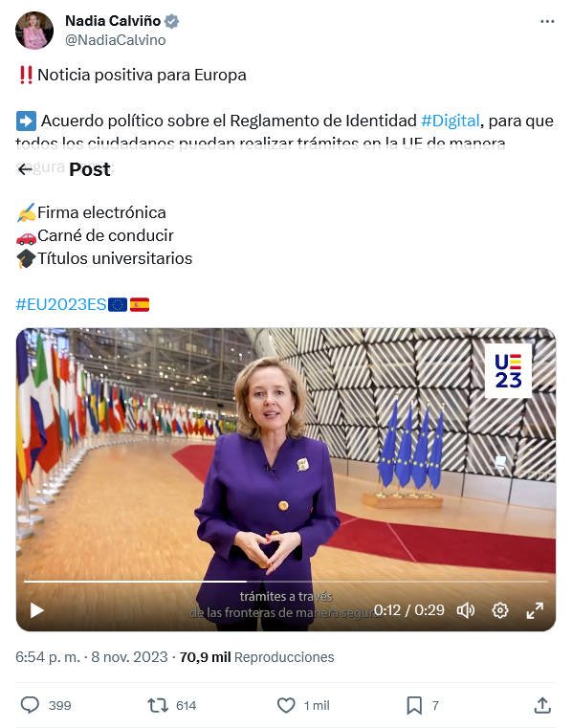572x728 pixels.
Task: Mute the video with speaker icon
Action: (466, 610)
